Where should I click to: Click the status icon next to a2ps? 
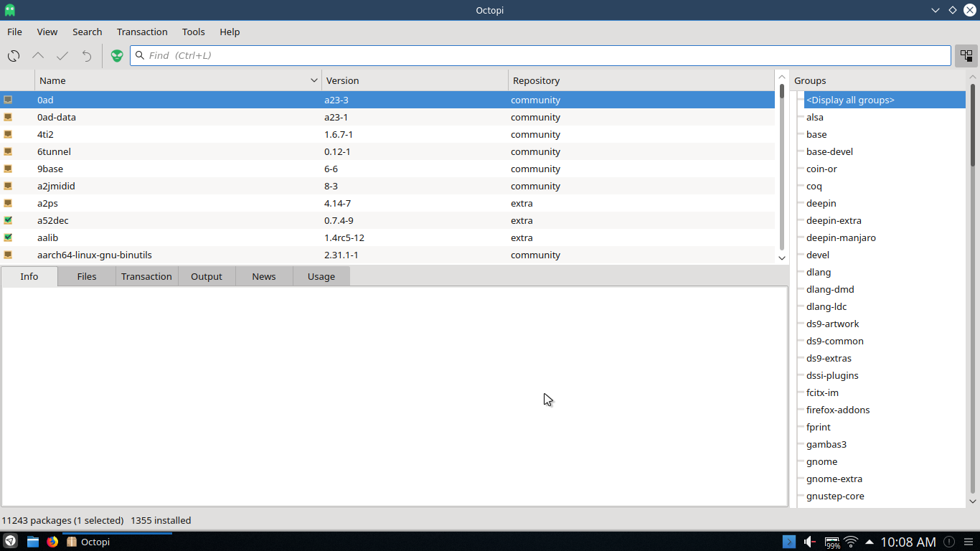click(8, 203)
